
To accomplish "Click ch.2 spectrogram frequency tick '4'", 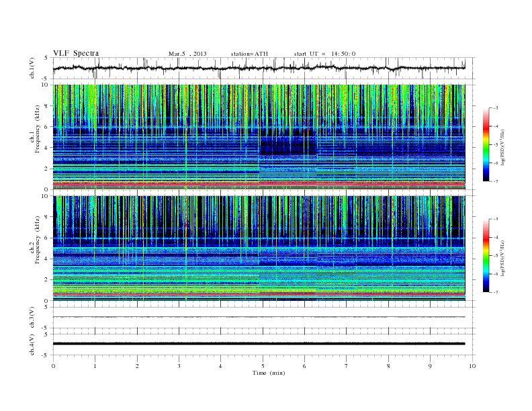I will [46, 259].
